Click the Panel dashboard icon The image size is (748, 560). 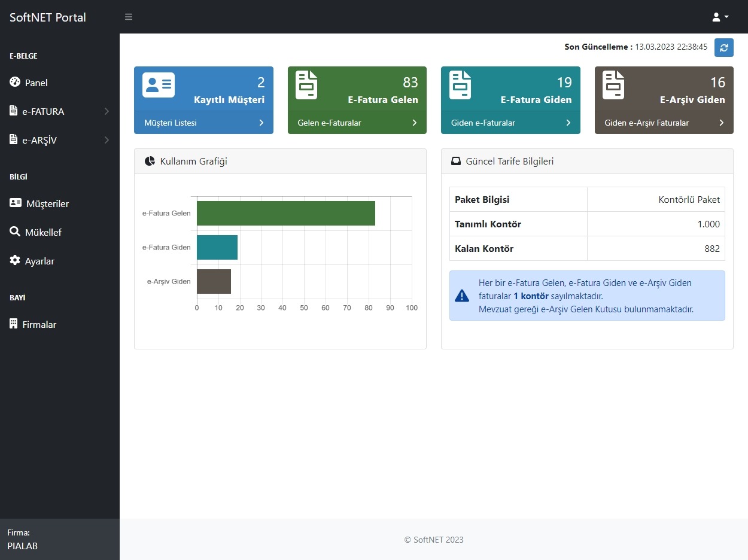[x=15, y=82]
